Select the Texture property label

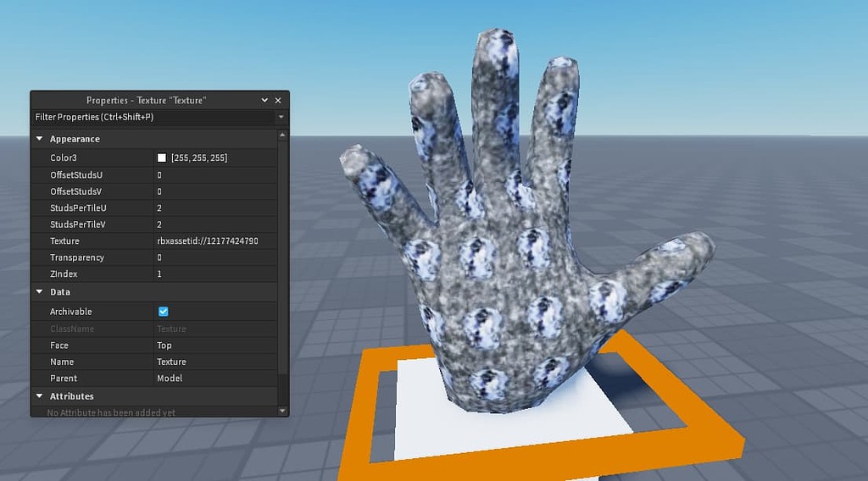click(64, 241)
